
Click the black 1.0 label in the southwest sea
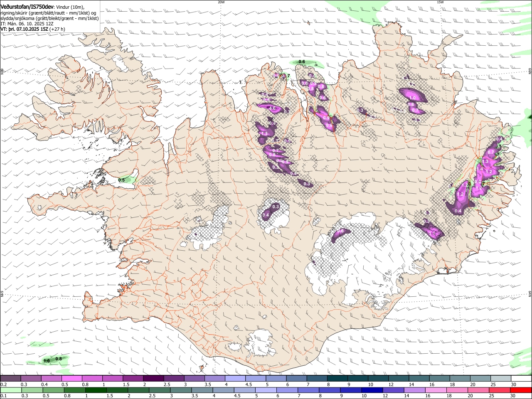coord(47,361)
